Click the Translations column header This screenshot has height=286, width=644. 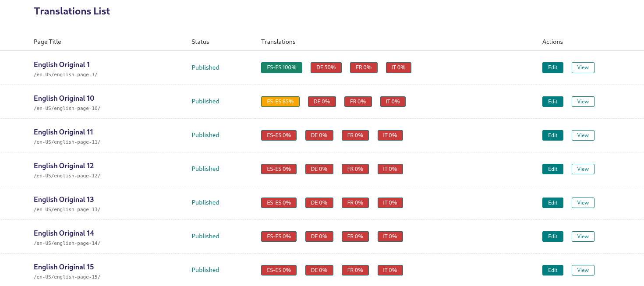tap(278, 42)
